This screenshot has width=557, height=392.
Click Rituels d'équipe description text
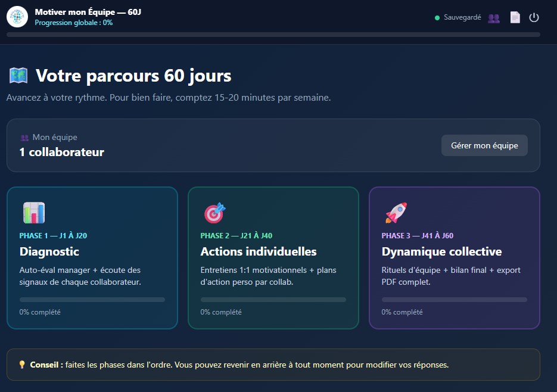click(451, 276)
